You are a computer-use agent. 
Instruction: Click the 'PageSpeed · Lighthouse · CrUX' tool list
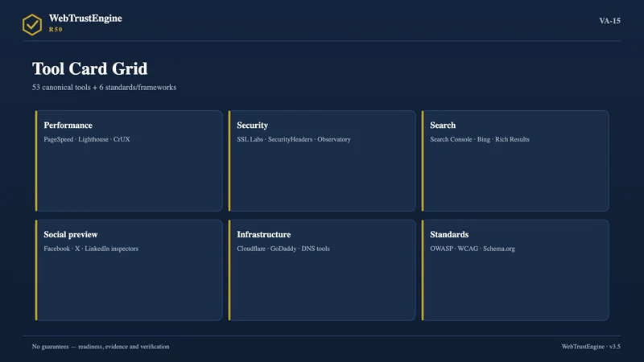[87, 139]
